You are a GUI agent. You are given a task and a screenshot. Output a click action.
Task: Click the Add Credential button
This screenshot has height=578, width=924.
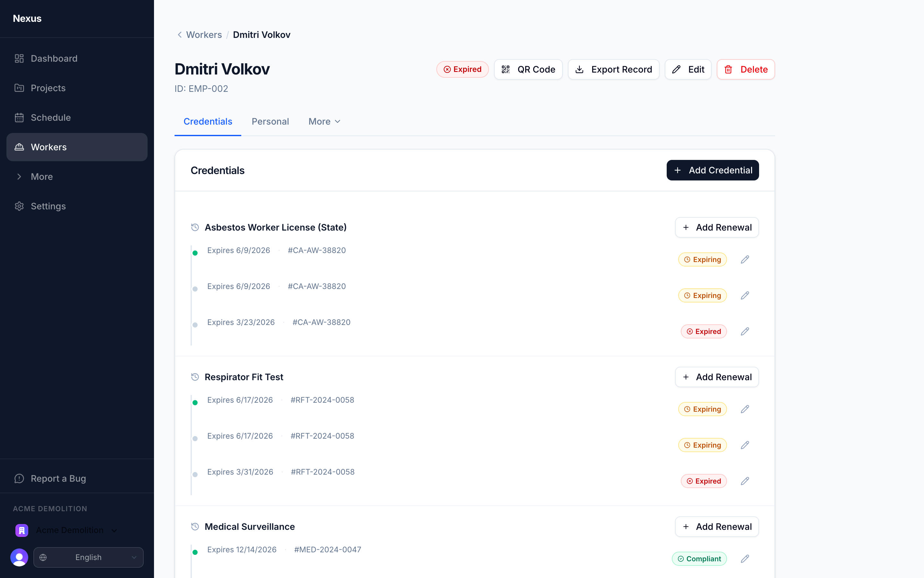pyautogui.click(x=713, y=170)
